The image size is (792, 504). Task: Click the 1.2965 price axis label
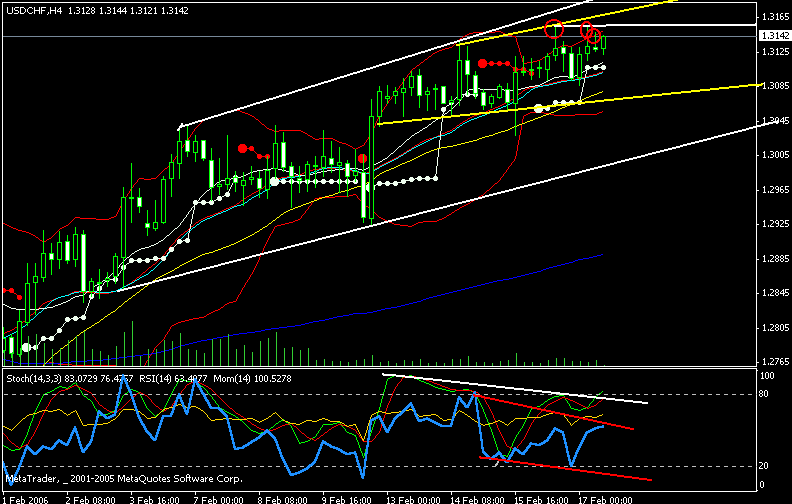(x=775, y=189)
